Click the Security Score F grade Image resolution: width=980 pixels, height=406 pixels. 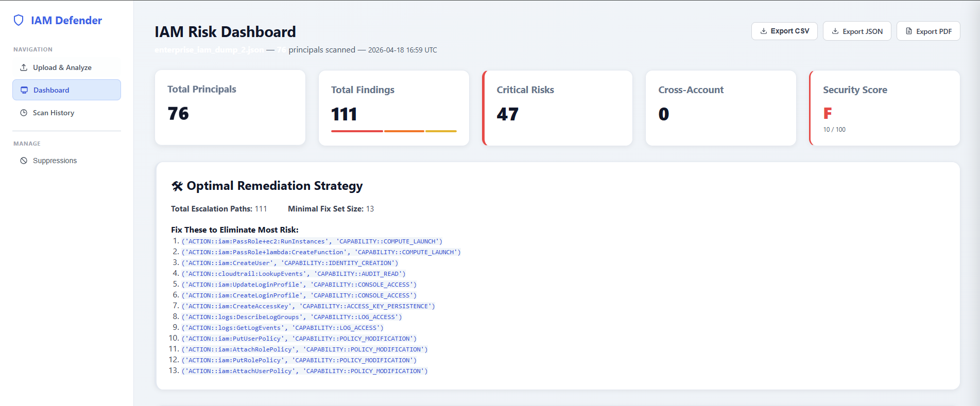[x=828, y=113]
